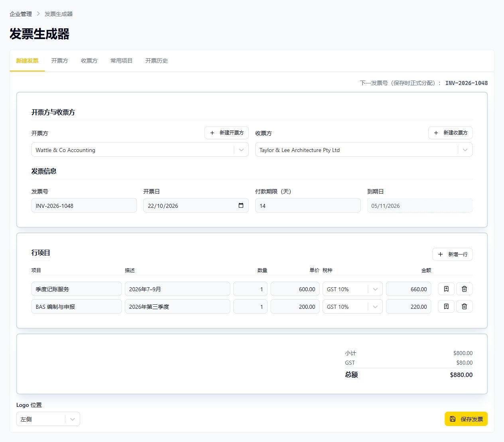Click the breadcrumb chevron separator
The image size is (504, 442).
pyautogui.click(x=38, y=14)
